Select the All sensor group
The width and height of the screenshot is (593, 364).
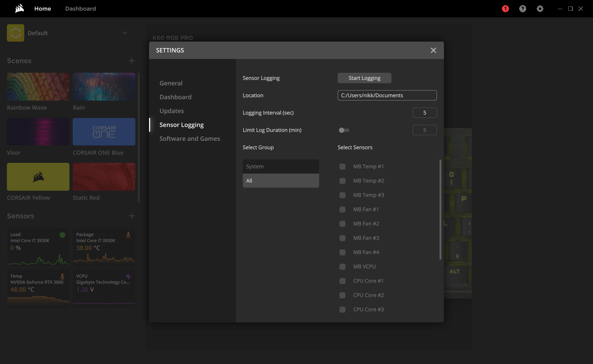tap(281, 181)
